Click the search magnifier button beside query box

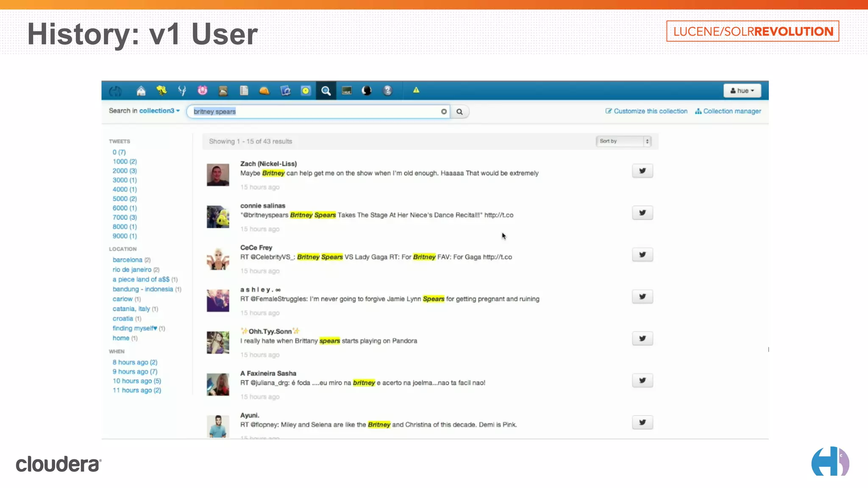coord(459,112)
